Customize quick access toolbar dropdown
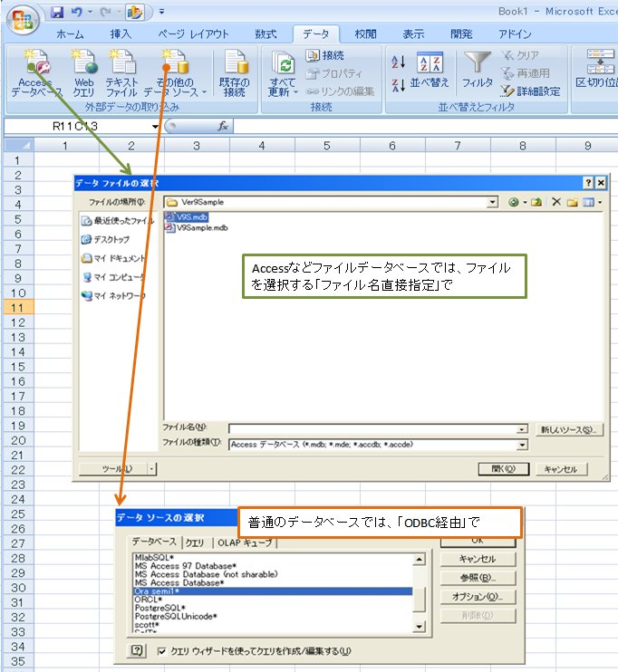Viewport: 618px width, 672px height. [161, 12]
